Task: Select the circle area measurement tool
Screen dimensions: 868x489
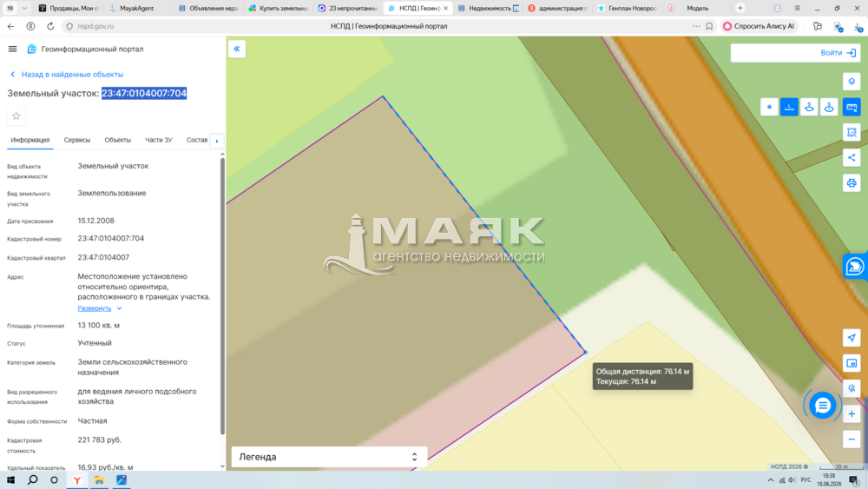Action: click(829, 107)
